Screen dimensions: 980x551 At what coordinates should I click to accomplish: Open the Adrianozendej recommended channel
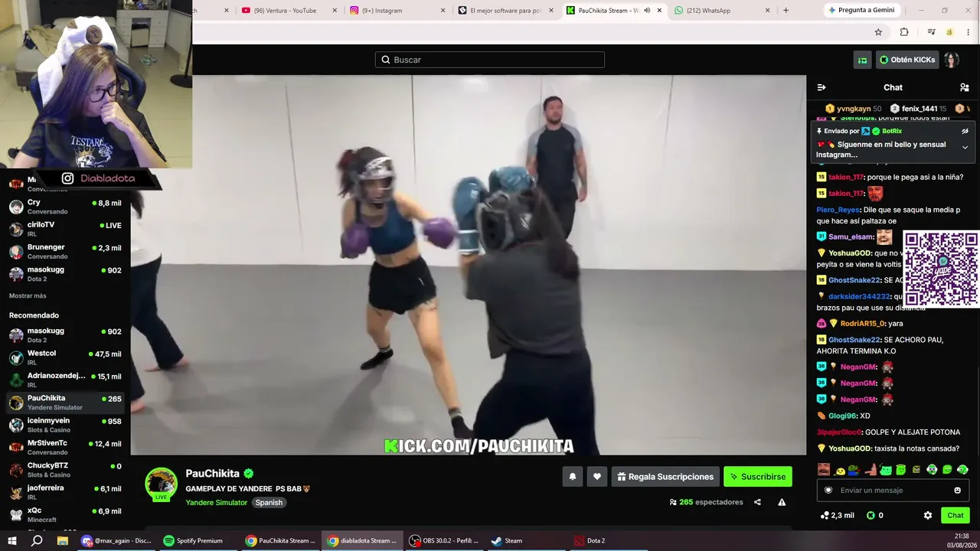(x=65, y=380)
